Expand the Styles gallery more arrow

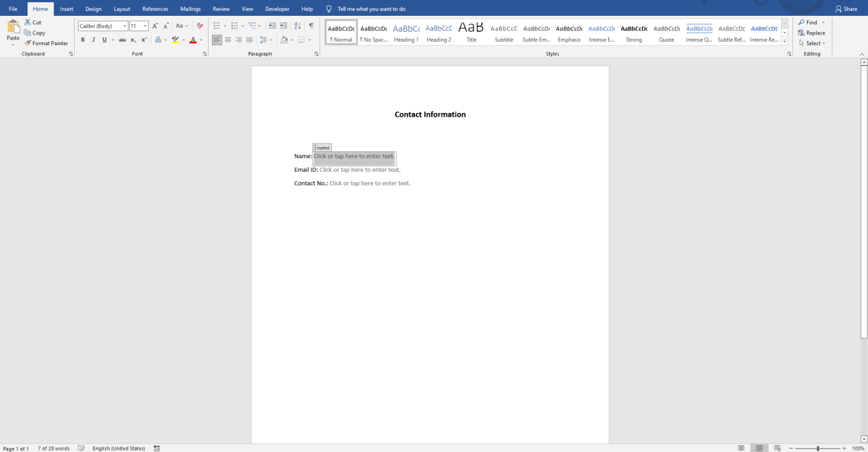coord(784,42)
